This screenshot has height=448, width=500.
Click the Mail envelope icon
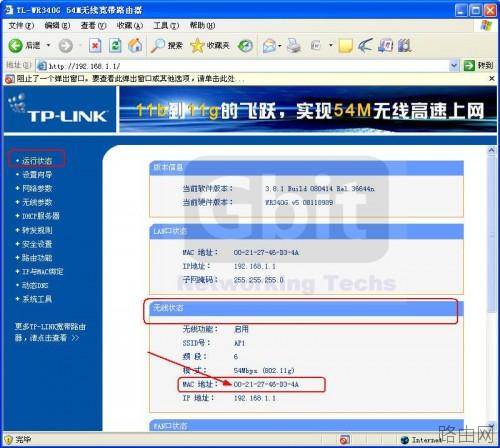[x=269, y=46]
